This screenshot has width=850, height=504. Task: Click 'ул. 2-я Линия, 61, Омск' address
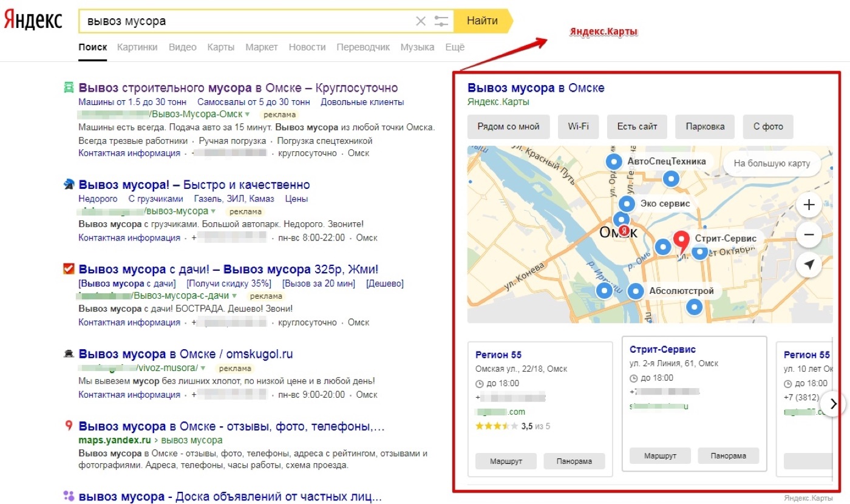[674, 364]
